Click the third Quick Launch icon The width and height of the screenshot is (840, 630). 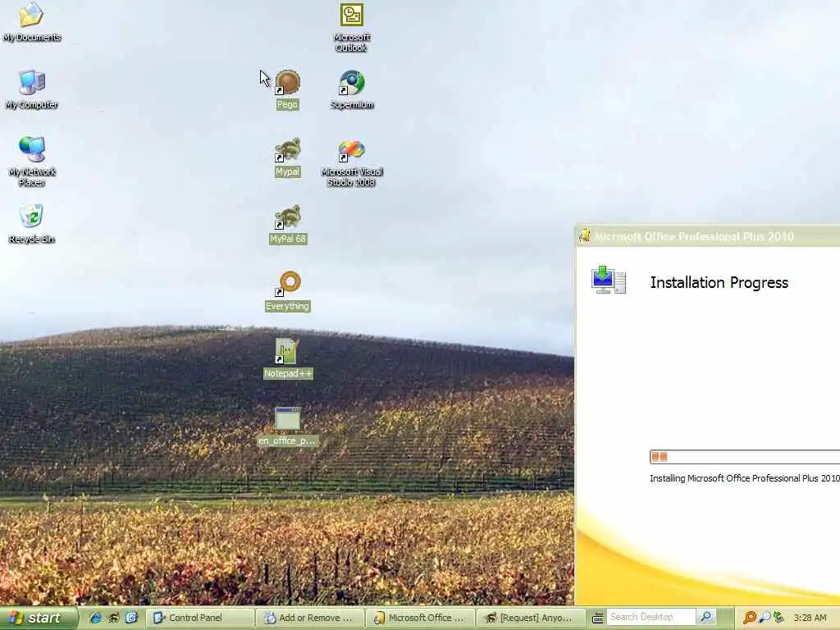tap(132, 618)
